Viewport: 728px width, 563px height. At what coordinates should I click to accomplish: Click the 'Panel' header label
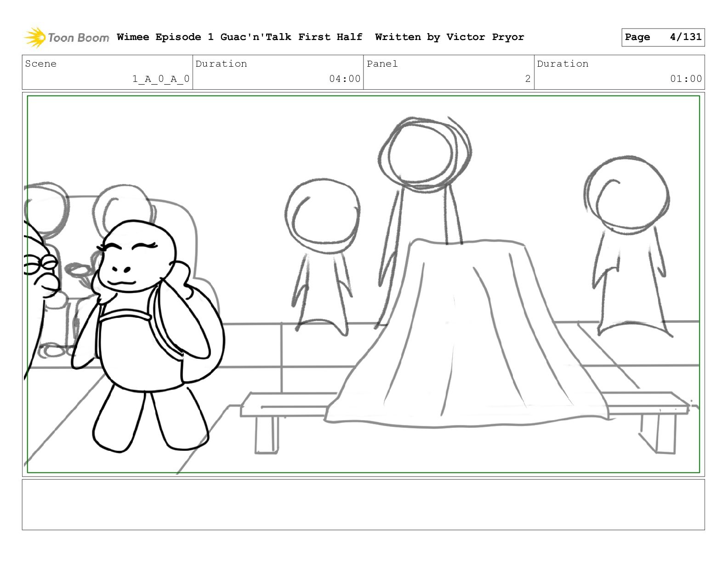point(382,63)
